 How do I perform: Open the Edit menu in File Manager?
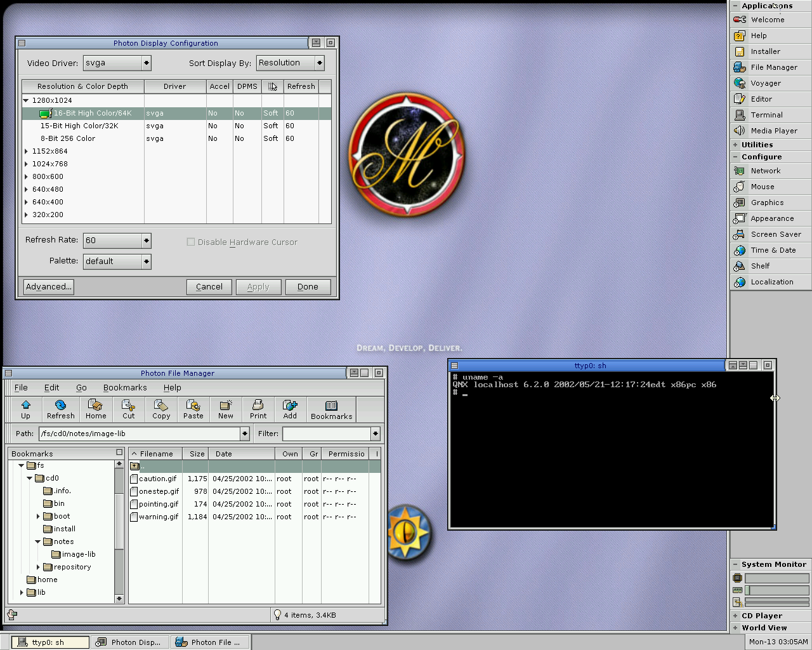pos(51,388)
